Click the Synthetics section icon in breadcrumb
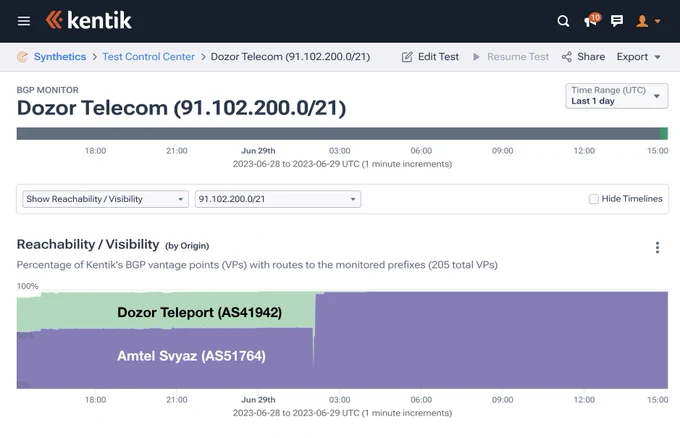Image resolution: width=680 pixels, height=438 pixels. (x=22, y=57)
